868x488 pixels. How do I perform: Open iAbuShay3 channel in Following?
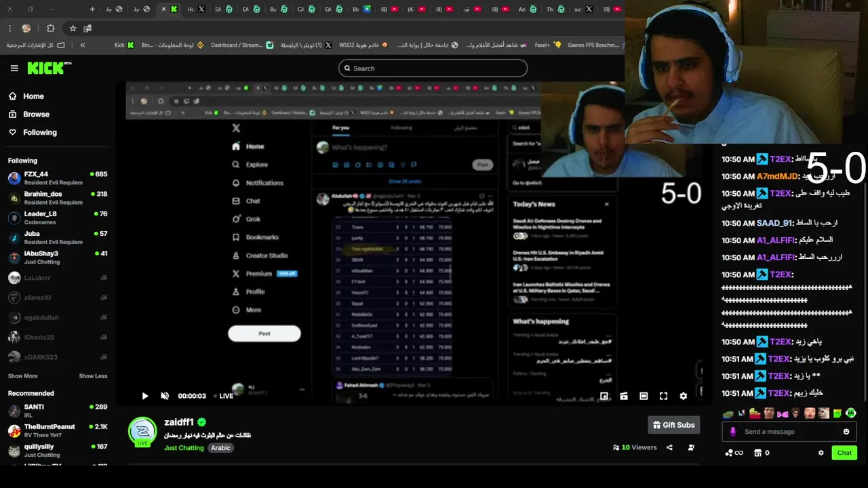click(x=57, y=258)
